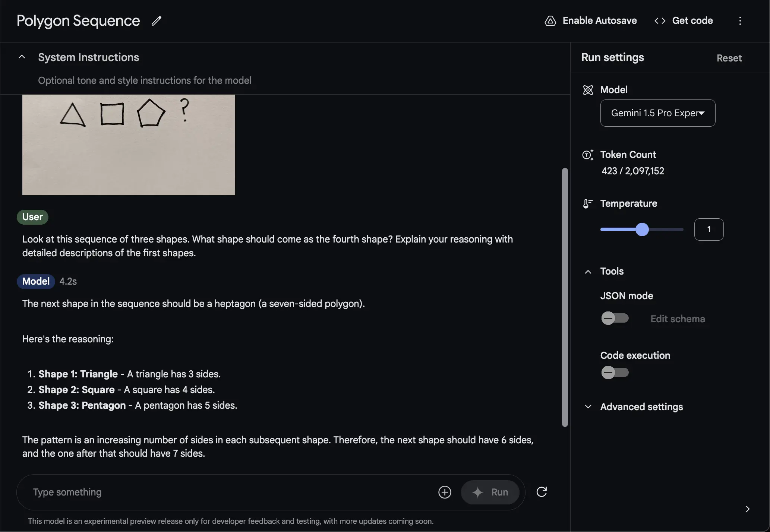Toggle Code execution switch
The image size is (770, 532).
click(615, 373)
